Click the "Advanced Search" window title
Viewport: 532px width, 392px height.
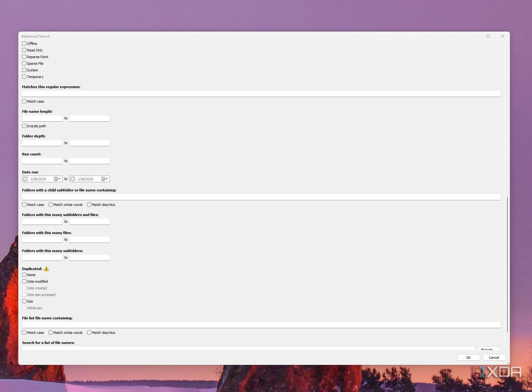35,36
